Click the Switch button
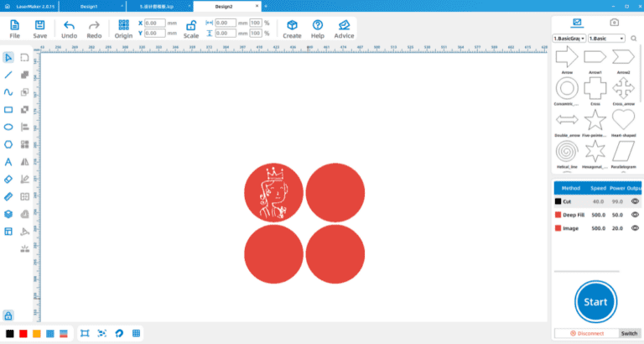 629,333
